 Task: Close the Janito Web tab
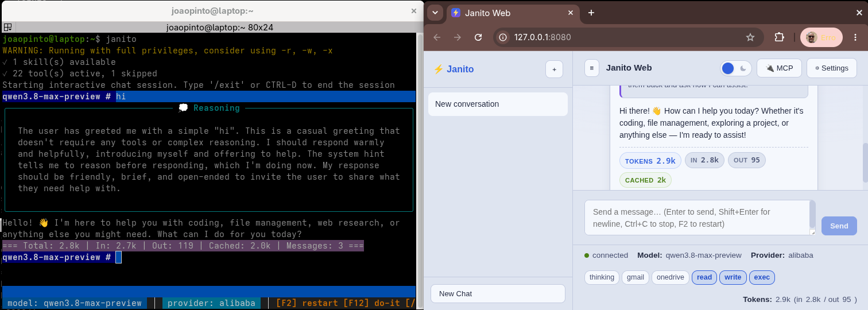click(571, 13)
